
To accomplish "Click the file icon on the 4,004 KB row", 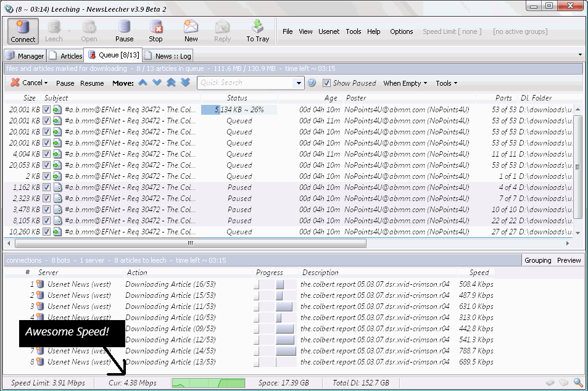I will (57, 154).
